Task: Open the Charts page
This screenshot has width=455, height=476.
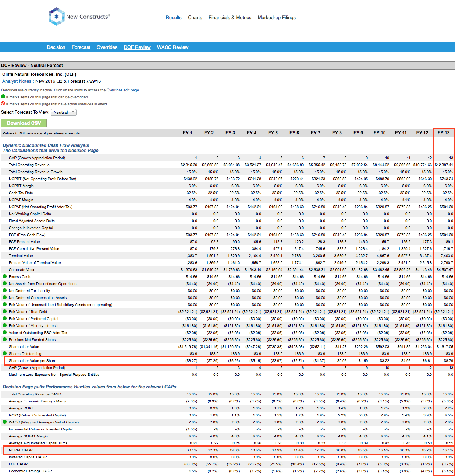Action: pyautogui.click(x=195, y=17)
